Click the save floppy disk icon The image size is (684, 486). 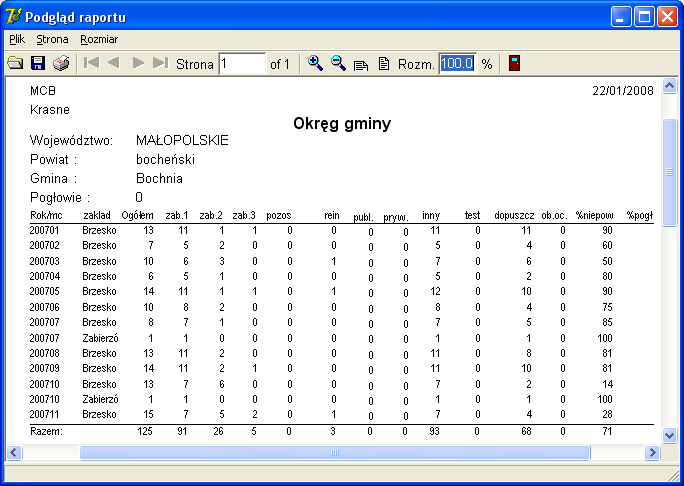point(38,63)
